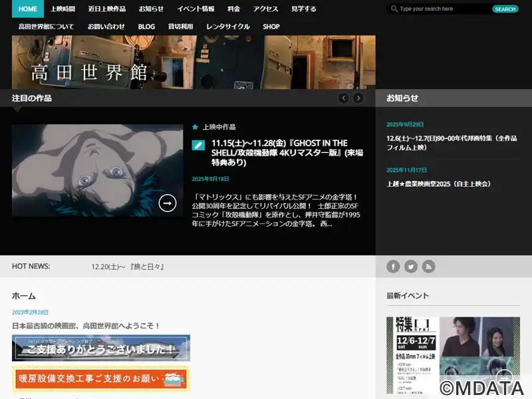
Task: Open the お知らせ menu item
Action: point(151,9)
